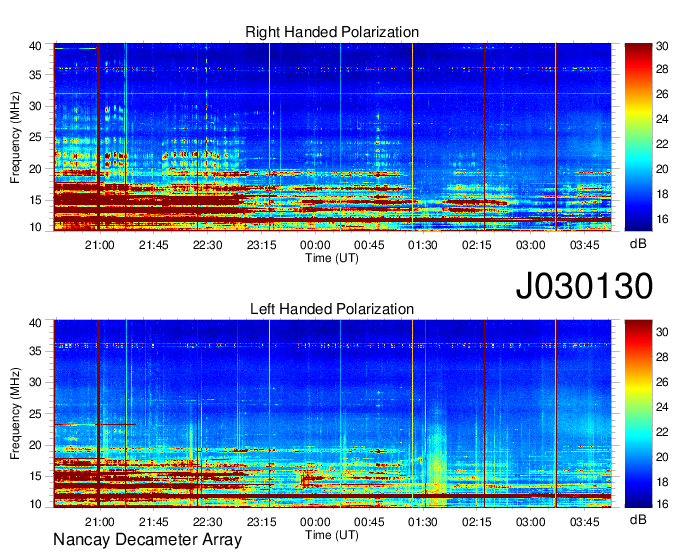Click the '22:30' time tick under the bottom plot
This screenshot has height=552, width=680.
pos(207,522)
